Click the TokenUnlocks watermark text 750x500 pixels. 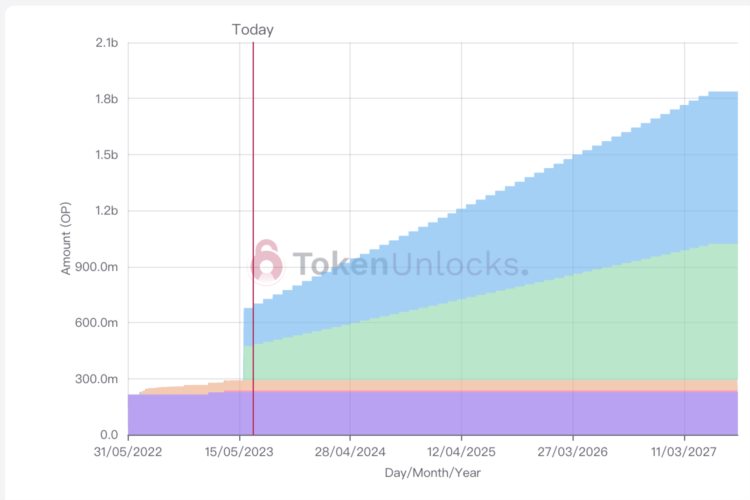point(410,264)
